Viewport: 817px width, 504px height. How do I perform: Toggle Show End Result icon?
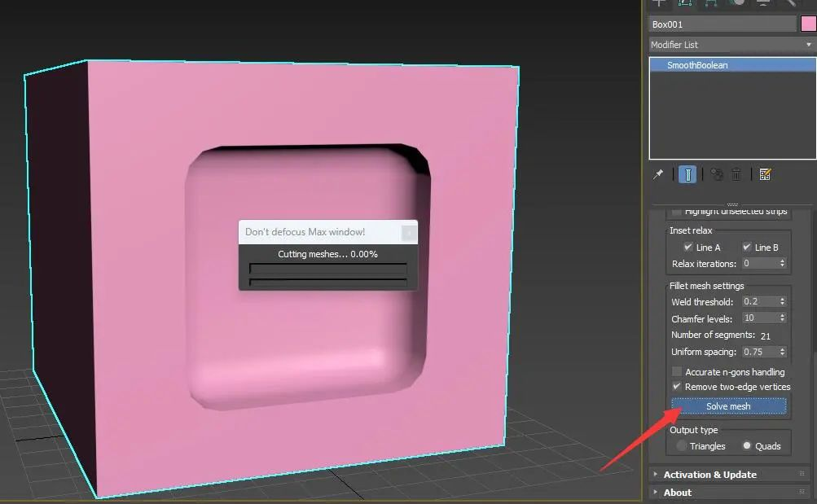point(687,174)
